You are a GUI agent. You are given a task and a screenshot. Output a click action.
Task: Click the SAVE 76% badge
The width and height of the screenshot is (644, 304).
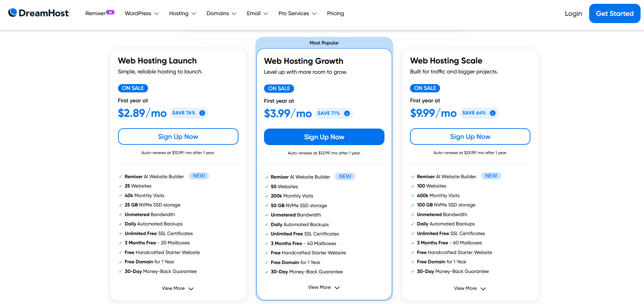pyautogui.click(x=189, y=113)
